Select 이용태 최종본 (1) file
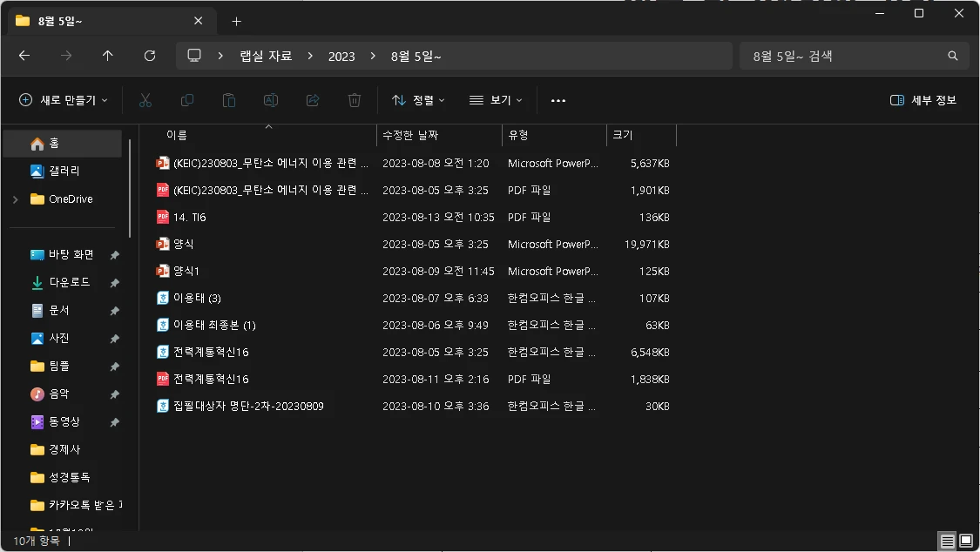Image resolution: width=980 pixels, height=552 pixels. coord(413,325)
